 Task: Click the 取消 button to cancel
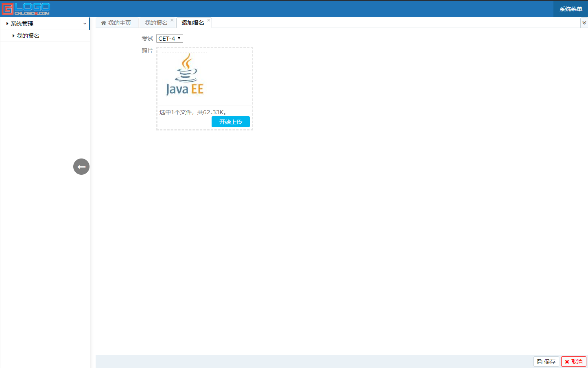(x=574, y=361)
